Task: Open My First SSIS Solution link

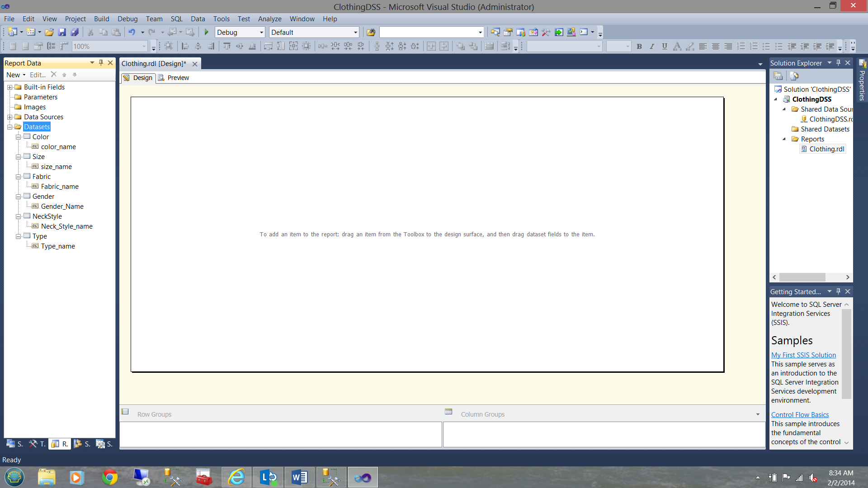Action: pos(803,355)
